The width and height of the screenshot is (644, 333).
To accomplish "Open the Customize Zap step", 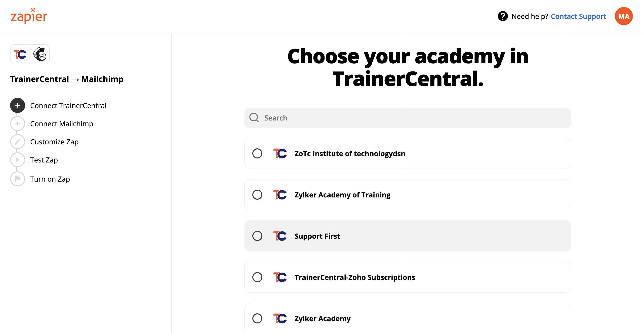I will [x=54, y=142].
